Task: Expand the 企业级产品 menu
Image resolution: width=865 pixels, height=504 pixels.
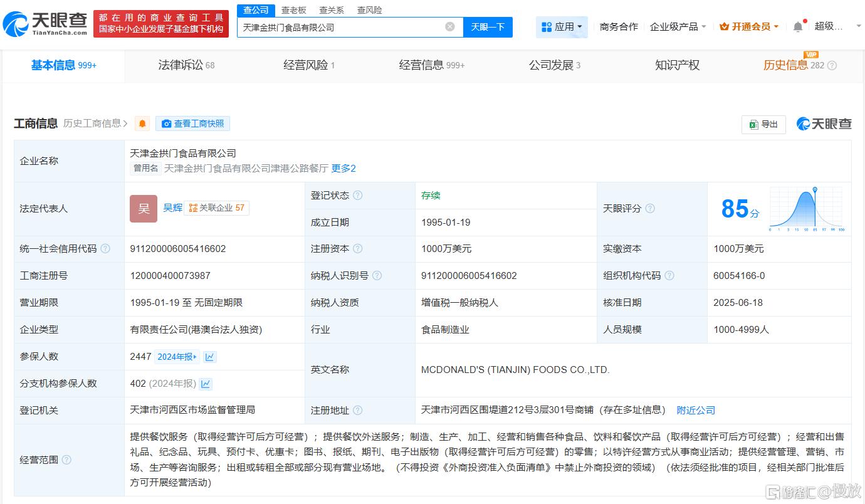Action: coord(678,27)
